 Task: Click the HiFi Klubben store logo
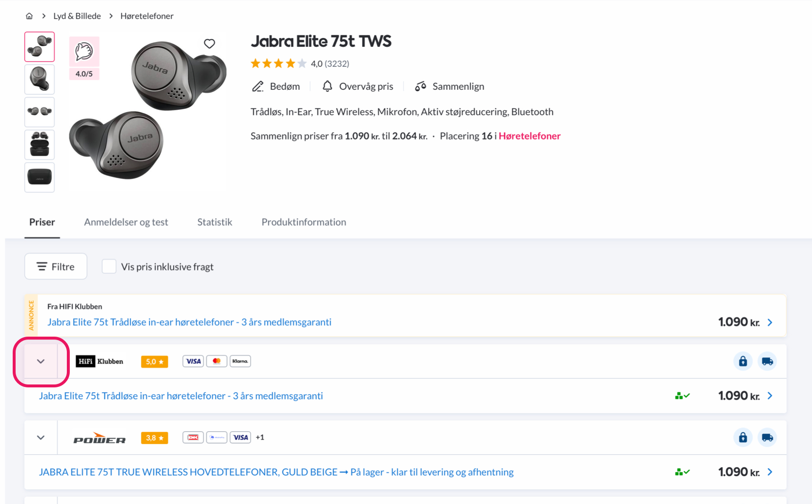click(x=100, y=362)
